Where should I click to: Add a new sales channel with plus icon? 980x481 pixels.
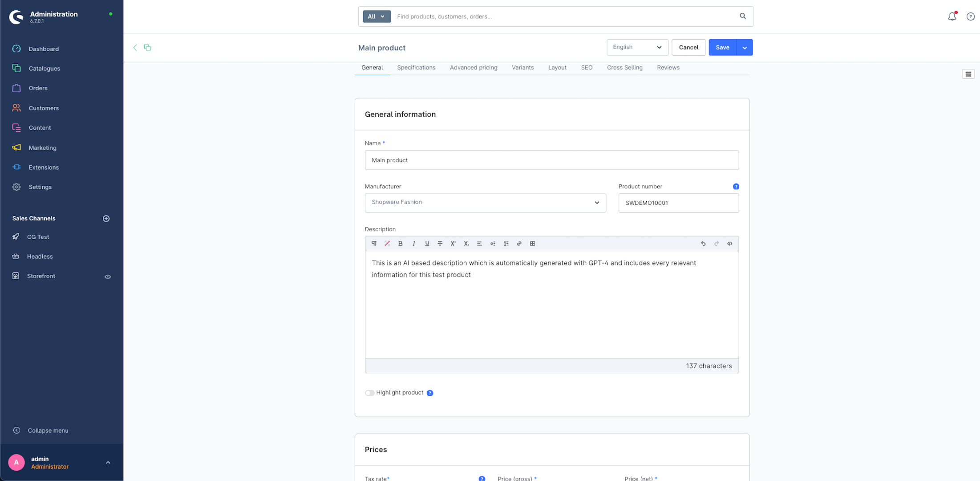[106, 218]
